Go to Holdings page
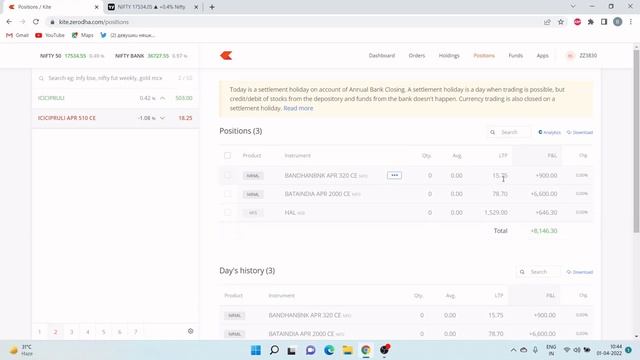Viewport: 640px width, 360px height. point(449,56)
